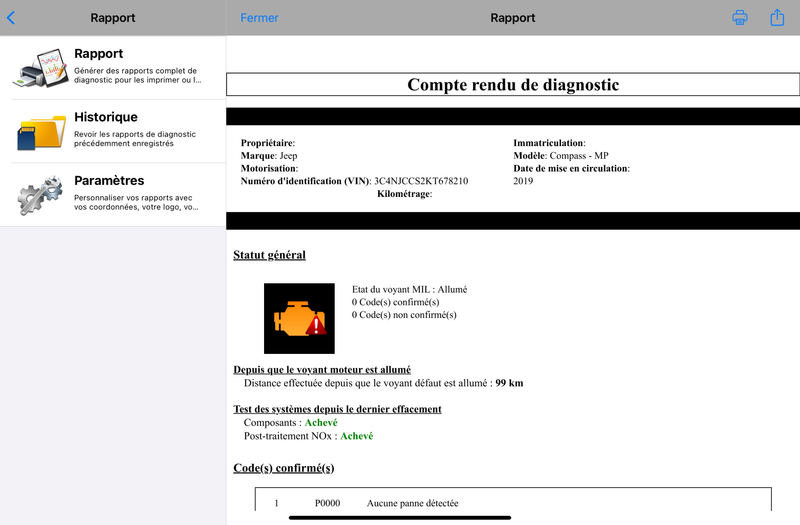Click the 'Immatriculation:' field label
Viewport: 800px width, 525px height.
click(x=549, y=143)
